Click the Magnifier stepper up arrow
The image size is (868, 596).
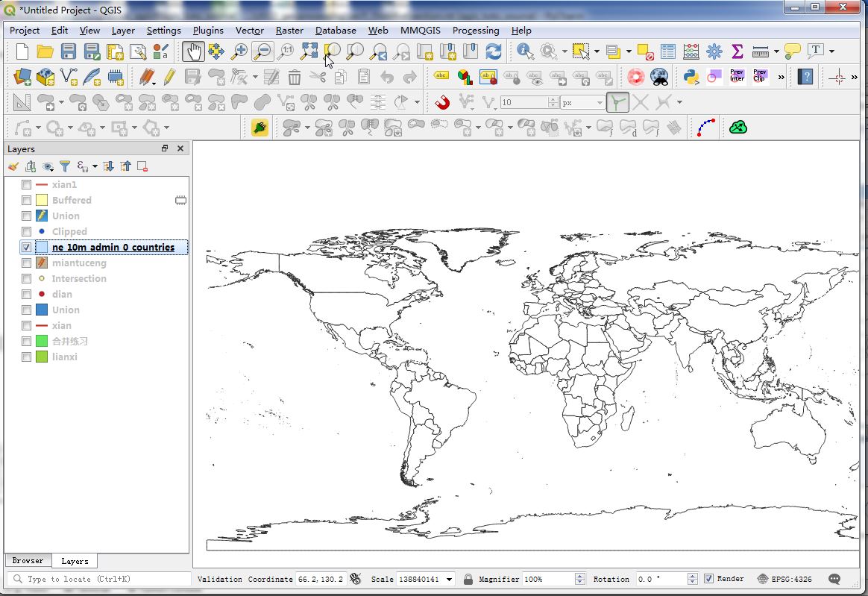tap(579, 576)
